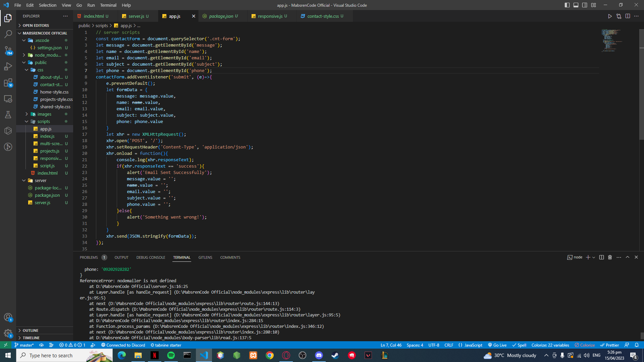Click Go Live in the status bar
644x362 pixels.
click(497, 345)
